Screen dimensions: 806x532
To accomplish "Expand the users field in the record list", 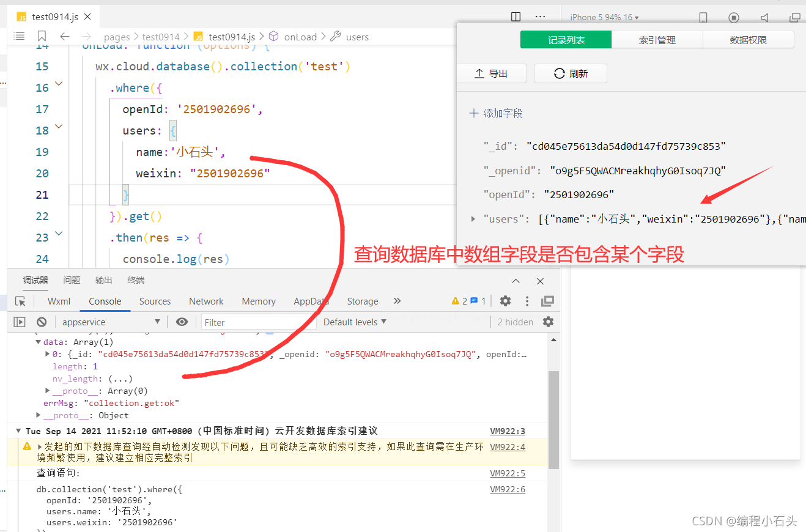I will point(471,219).
